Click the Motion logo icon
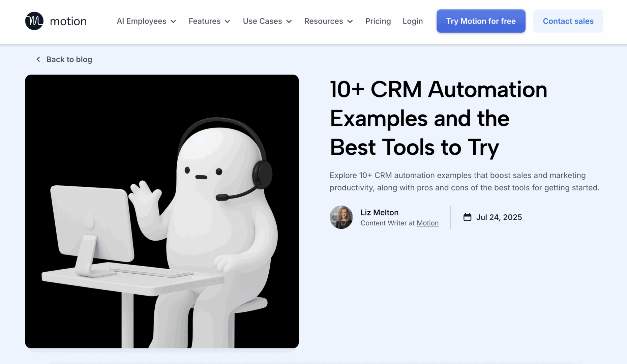The height and width of the screenshot is (364, 627). click(34, 21)
